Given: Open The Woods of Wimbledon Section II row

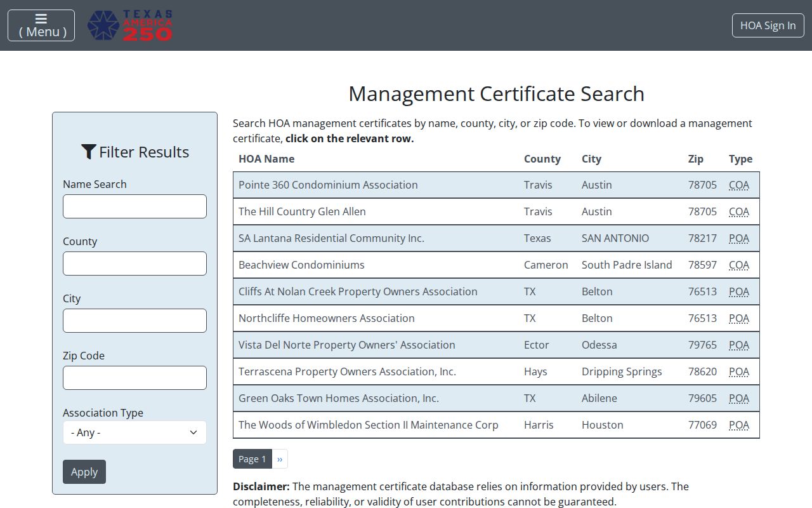Looking at the screenshot, I should [x=496, y=425].
